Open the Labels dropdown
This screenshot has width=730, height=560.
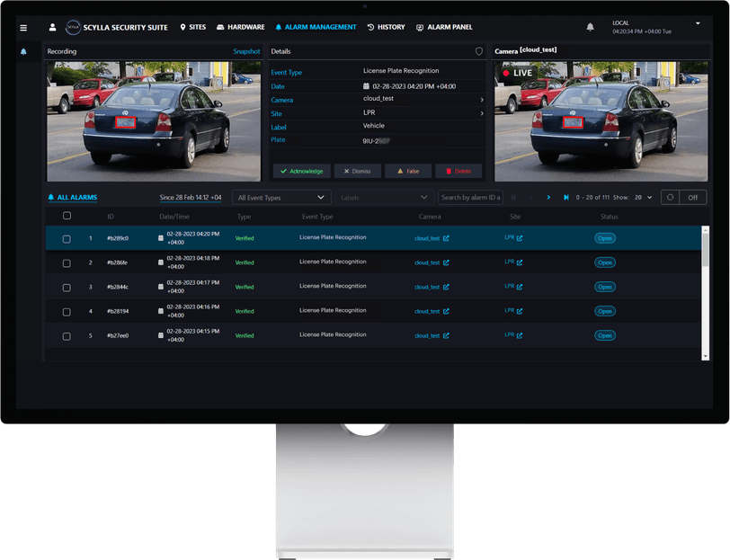click(x=385, y=198)
